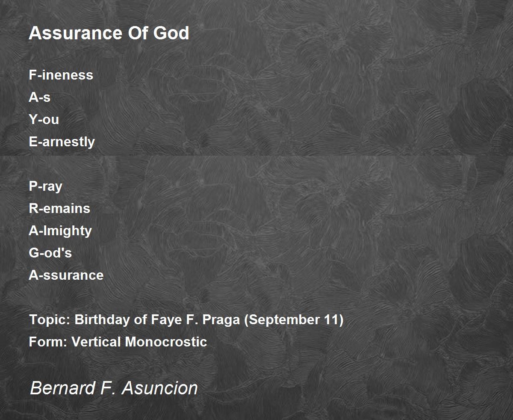The width and height of the screenshot is (513, 420).
Task: Click the poem title Assurance Of God
Action: point(109,33)
